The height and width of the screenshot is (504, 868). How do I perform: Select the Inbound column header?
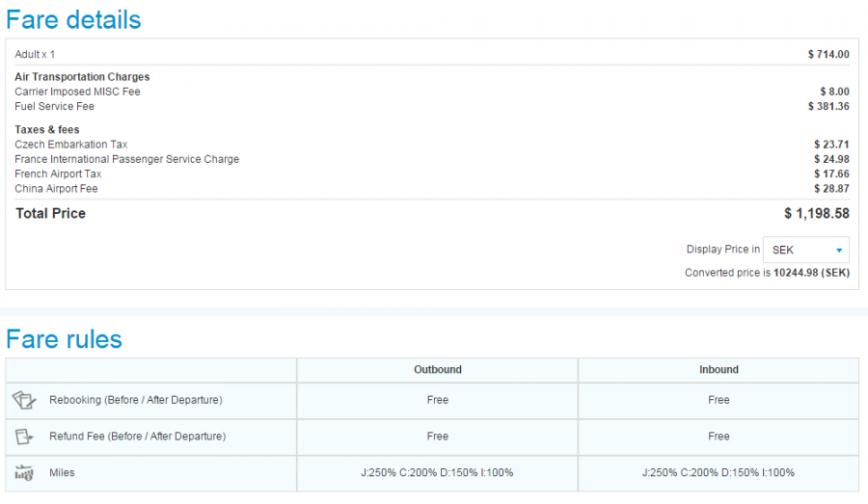(719, 369)
